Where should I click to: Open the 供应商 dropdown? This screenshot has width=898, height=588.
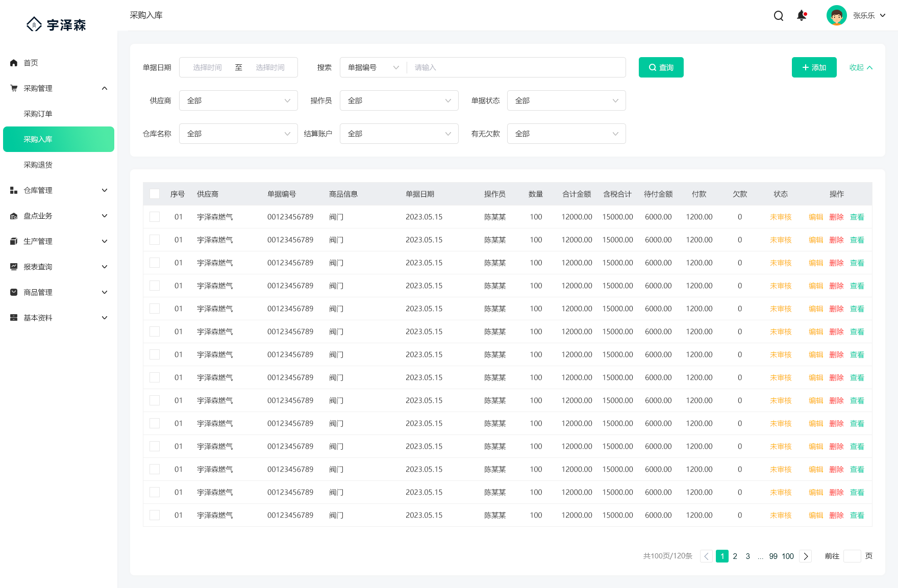tap(238, 100)
